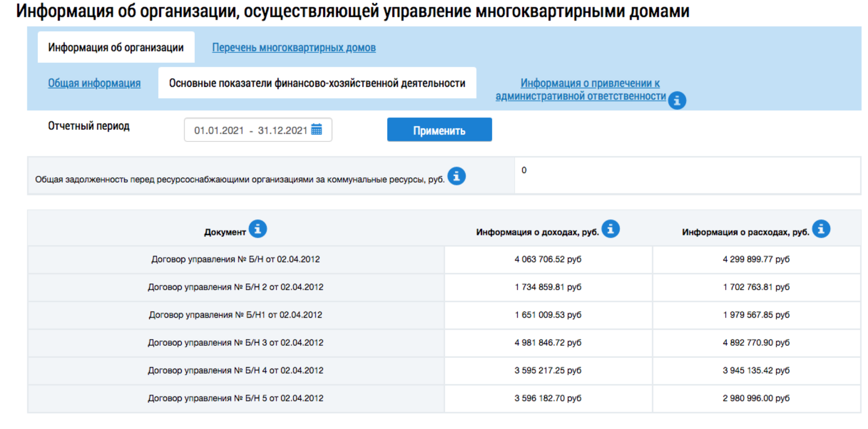Select Основные показатели финансово-хозяйственной деятельности subtab
The width and height of the screenshot is (868, 429).
317,83
